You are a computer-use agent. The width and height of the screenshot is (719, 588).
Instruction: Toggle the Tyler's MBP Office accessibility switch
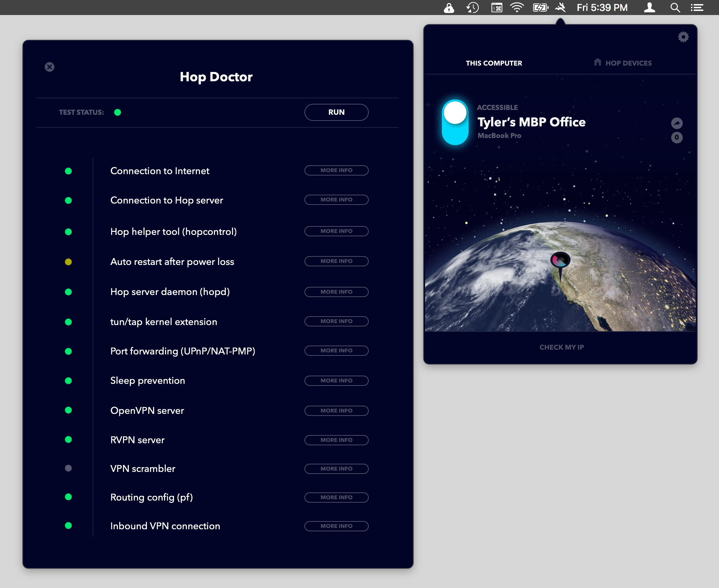coord(455,122)
